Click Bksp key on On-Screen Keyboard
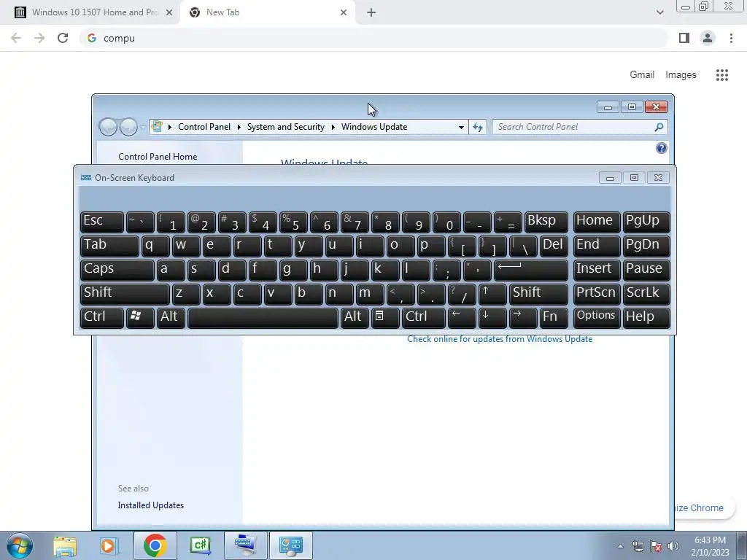 [546, 222]
